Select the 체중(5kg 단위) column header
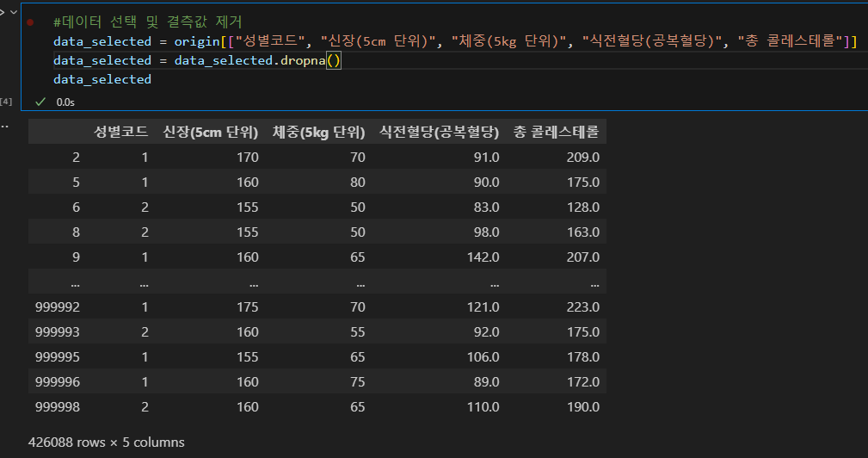The width and height of the screenshot is (868, 458). pyautogui.click(x=318, y=132)
